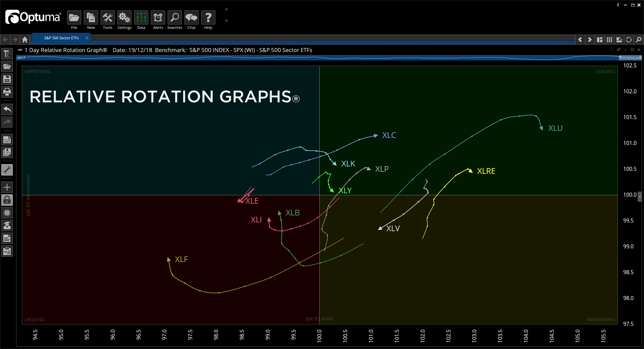This screenshot has width=644, height=349.
Task: Open the Help menu
Action: point(208,20)
